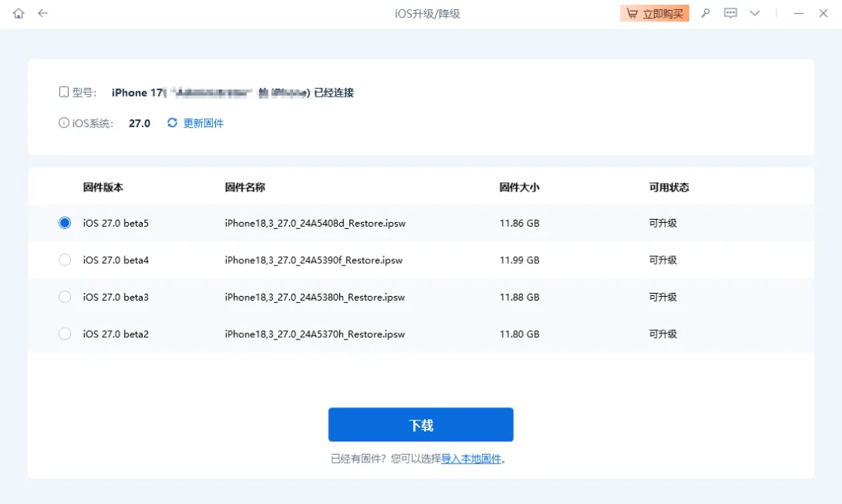Click firmware name iPhone18,3_27.0_24A5370h_Restore.ipsw
Image resolution: width=842 pixels, height=504 pixels.
(315, 334)
